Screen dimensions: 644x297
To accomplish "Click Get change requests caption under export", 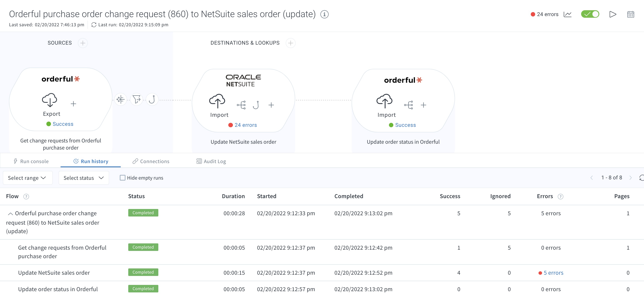I will pos(61,144).
